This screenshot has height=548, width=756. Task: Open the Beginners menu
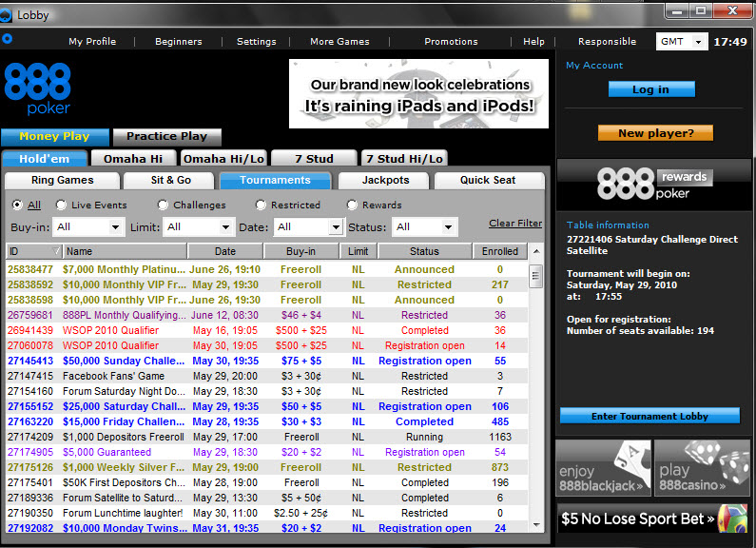click(179, 42)
